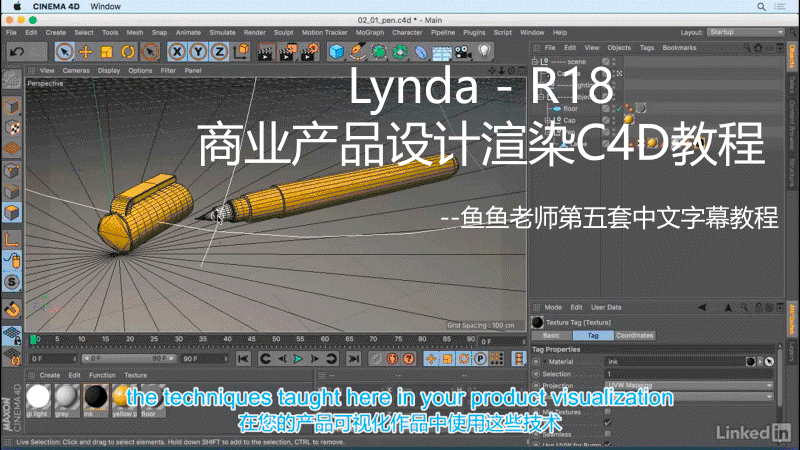Open the Simulate menu
Screen dimensions: 800x450
point(222,32)
